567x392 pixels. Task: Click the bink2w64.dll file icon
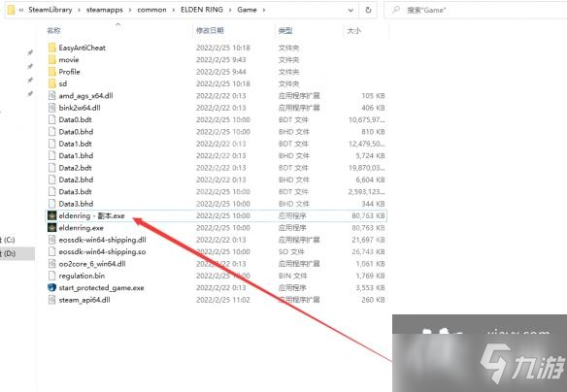coord(52,108)
